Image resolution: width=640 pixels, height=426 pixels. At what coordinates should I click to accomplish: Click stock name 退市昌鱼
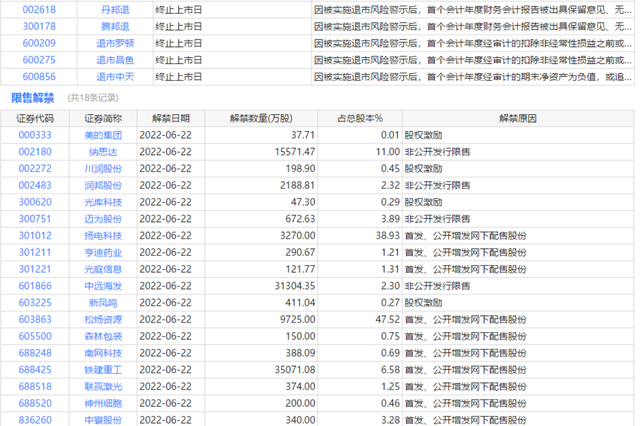click(115, 60)
